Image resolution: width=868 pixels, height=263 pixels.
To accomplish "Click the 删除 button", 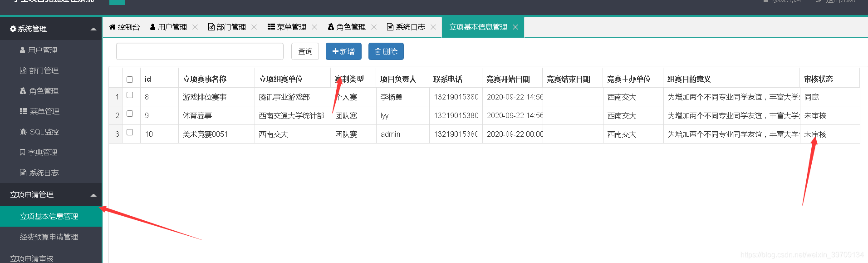I will [x=386, y=51].
